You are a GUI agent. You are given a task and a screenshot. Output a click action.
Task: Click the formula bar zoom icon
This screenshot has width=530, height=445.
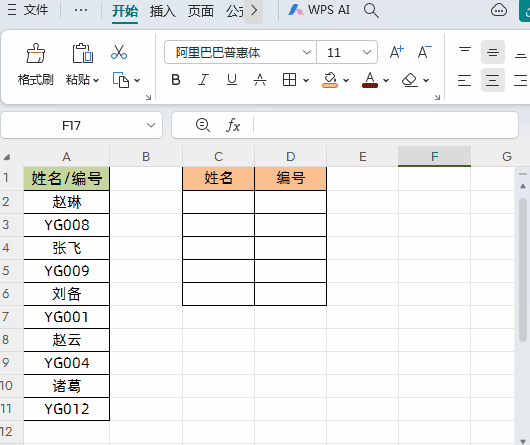[x=203, y=125]
